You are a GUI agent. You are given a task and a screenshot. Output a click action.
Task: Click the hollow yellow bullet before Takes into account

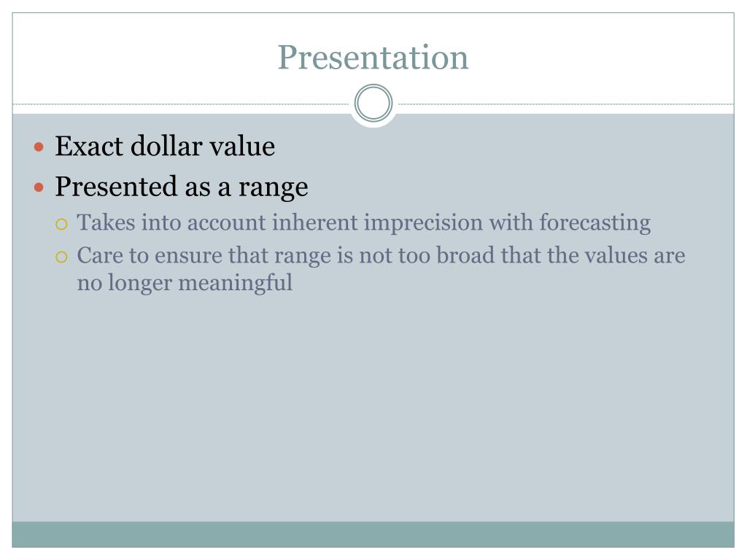pyautogui.click(x=61, y=224)
